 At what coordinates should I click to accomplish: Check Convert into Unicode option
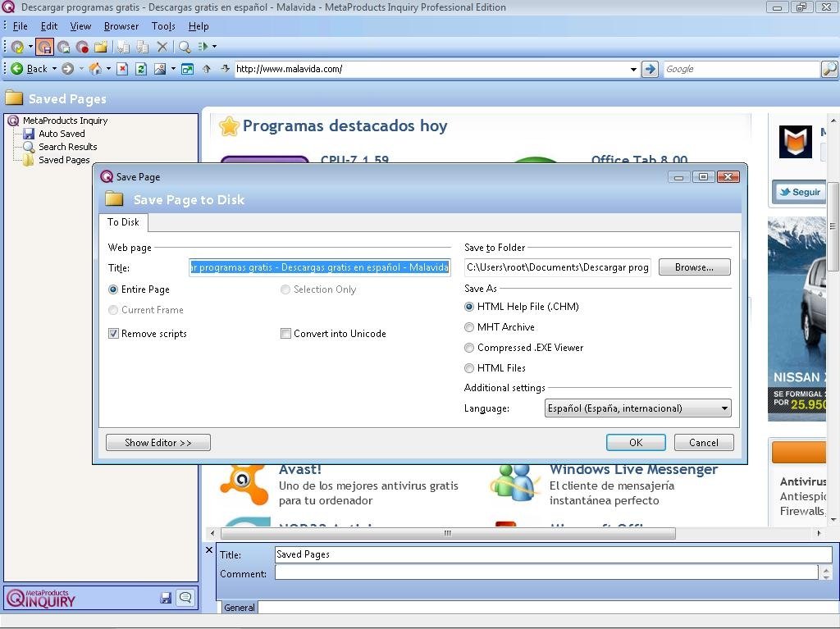click(x=285, y=333)
